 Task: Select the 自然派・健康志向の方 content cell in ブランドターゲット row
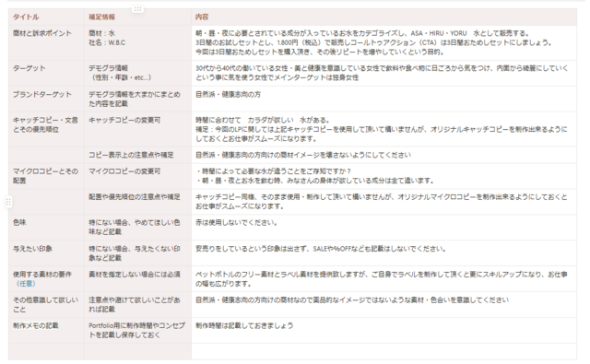383,99
